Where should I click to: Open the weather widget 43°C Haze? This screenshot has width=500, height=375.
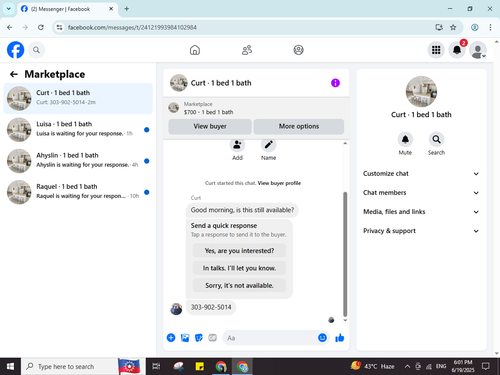tap(373, 366)
